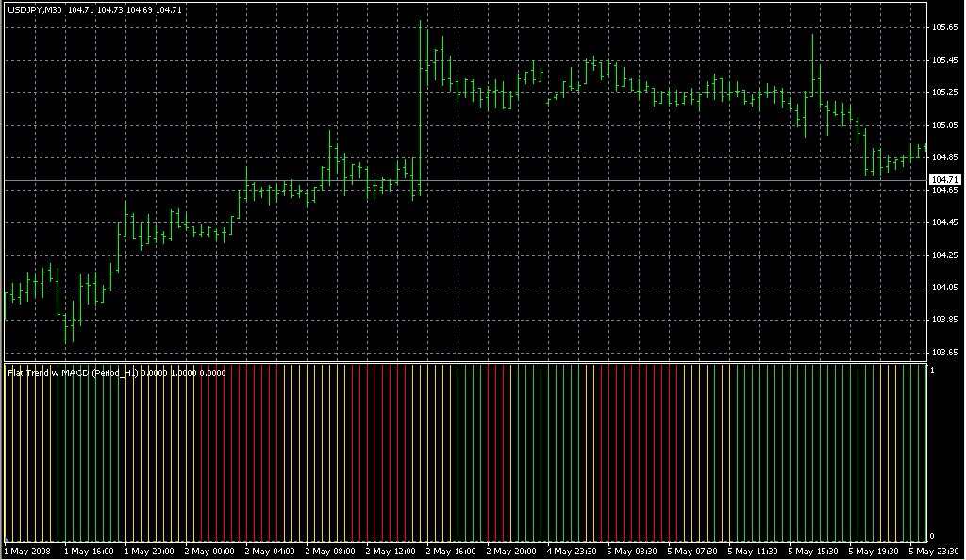Click the USDJPY,M30 chart title label

tap(35, 8)
